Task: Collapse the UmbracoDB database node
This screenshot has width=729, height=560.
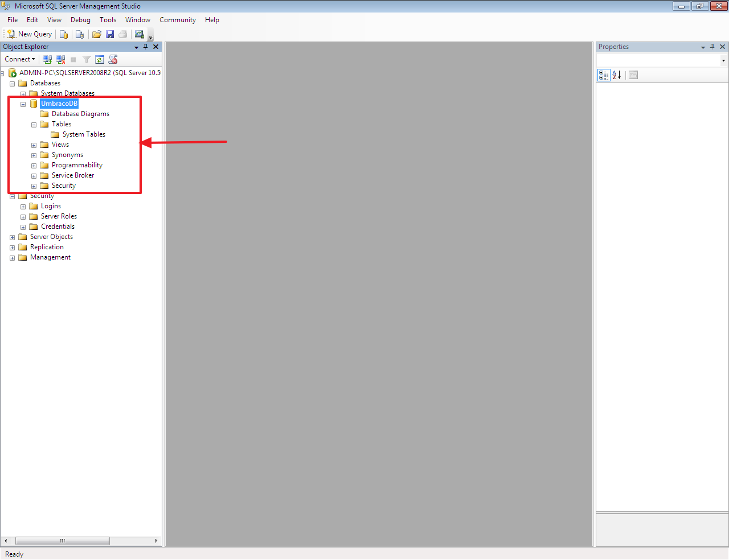Action: click(x=23, y=104)
